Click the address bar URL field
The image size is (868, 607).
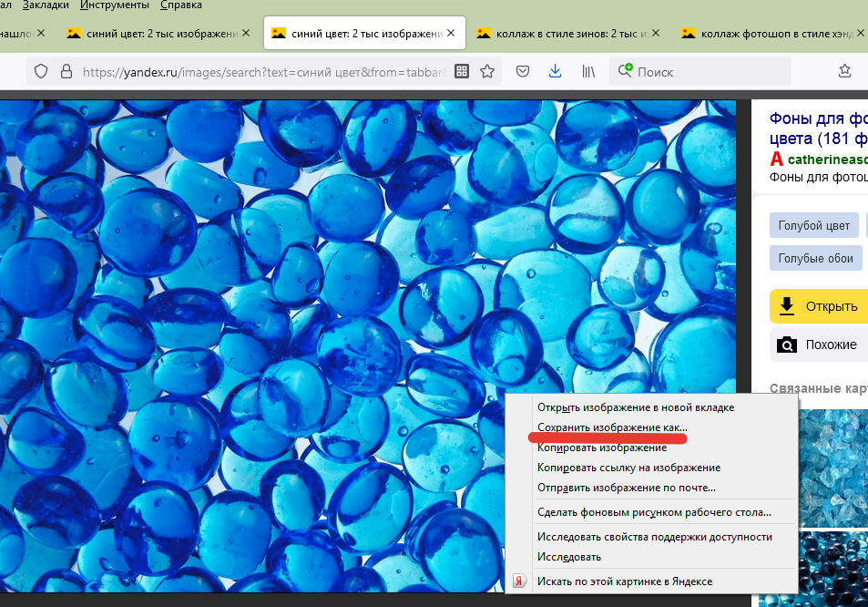(265, 72)
